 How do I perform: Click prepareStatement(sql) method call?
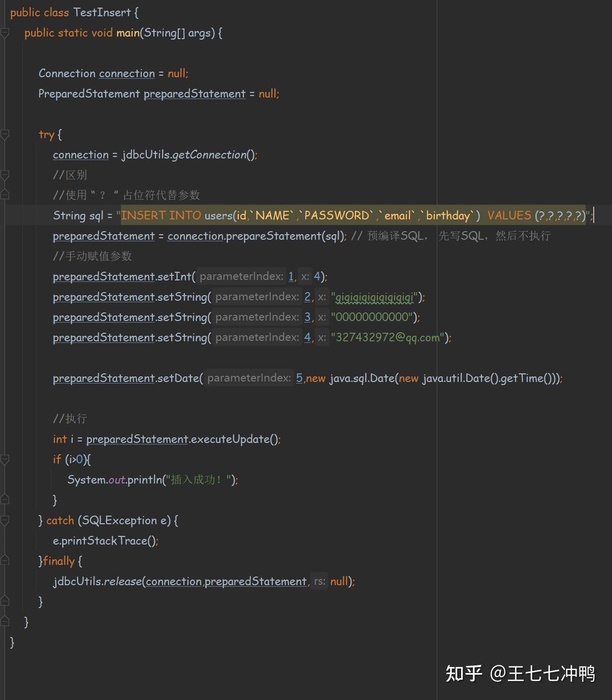coord(285,236)
